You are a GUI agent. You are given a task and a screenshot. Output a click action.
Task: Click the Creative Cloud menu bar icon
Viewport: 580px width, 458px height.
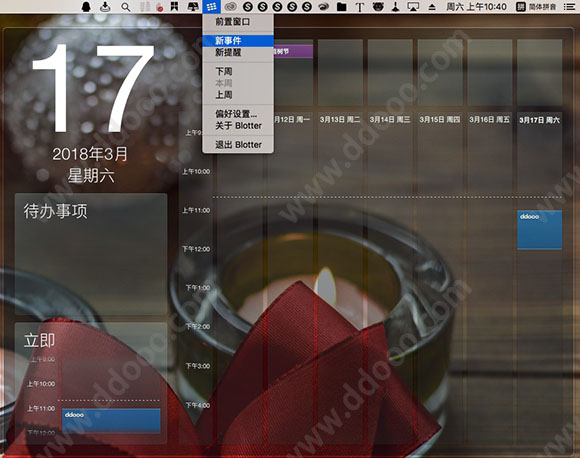[230, 7]
